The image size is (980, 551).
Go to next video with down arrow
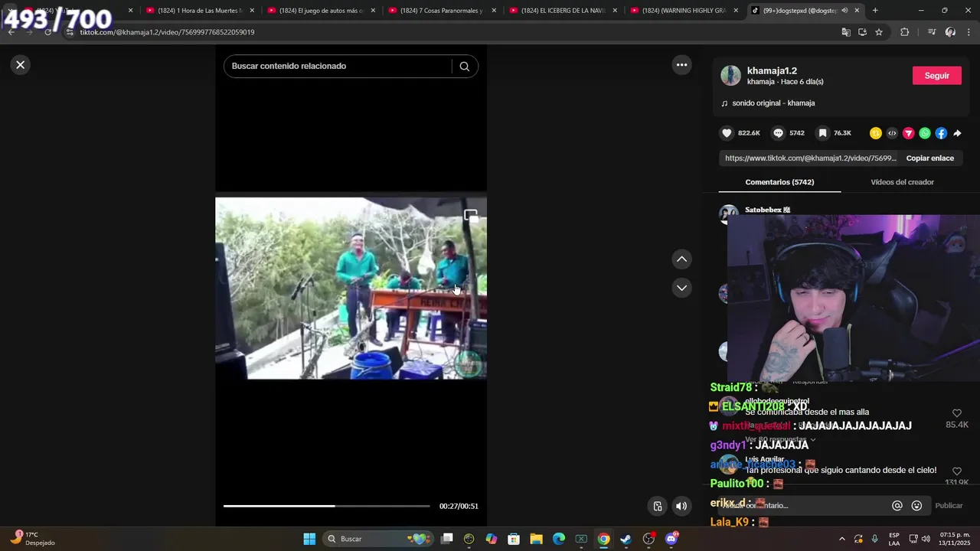(681, 288)
